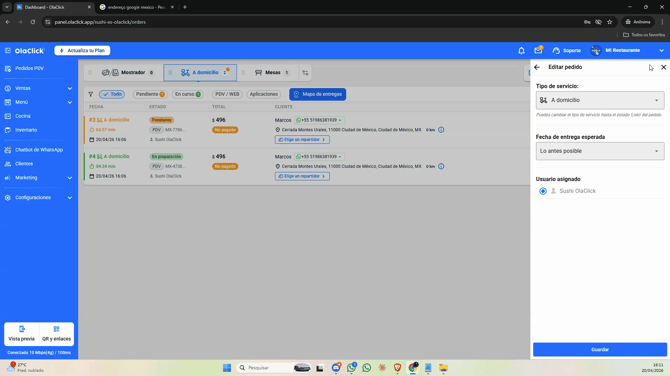This screenshot has width=670, height=376.
Task: Go back with Editar pedido arrow
Action: point(537,67)
